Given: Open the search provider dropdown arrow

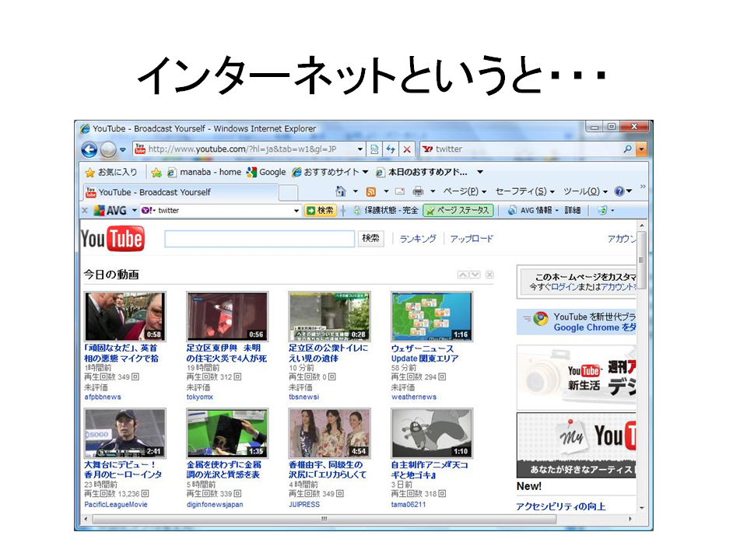Looking at the screenshot, I should coord(642,149).
